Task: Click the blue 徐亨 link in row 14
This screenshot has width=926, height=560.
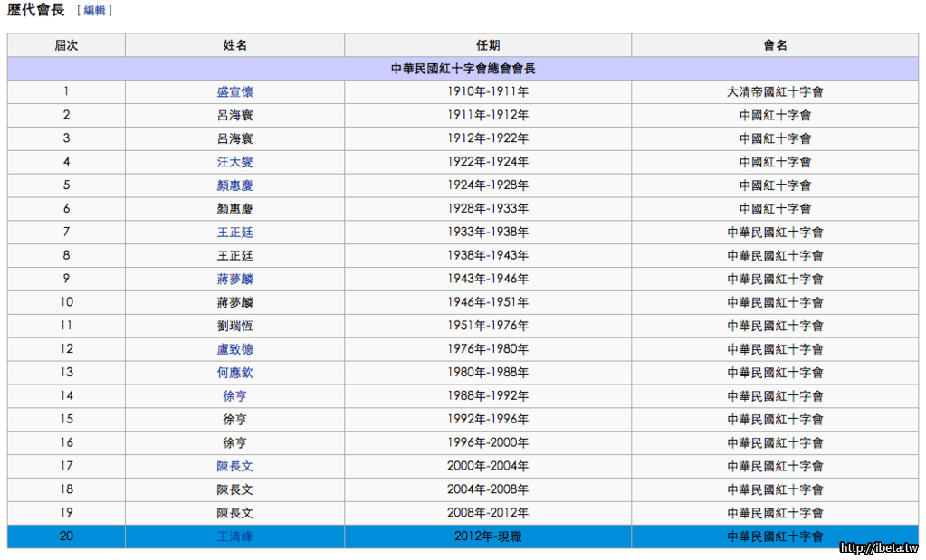Action: (x=234, y=396)
